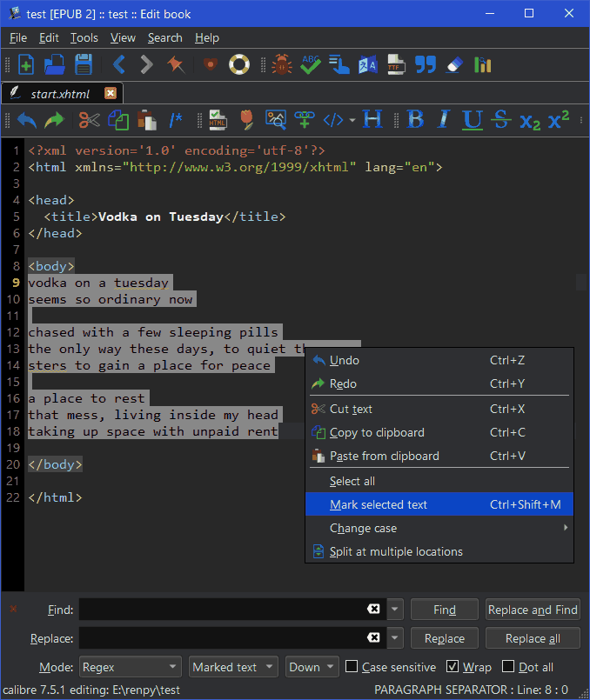Close the start.xhtml tab

pos(111,93)
